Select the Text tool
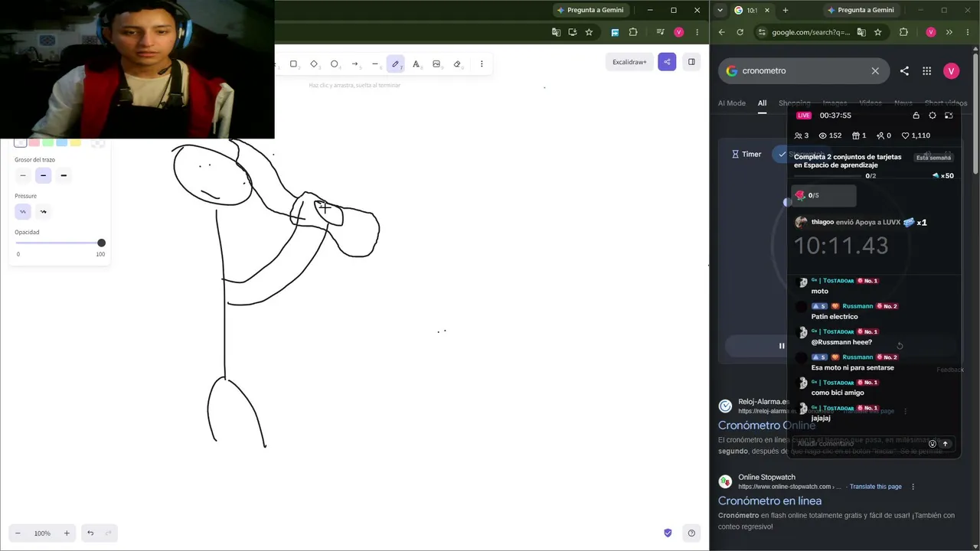This screenshot has width=980, height=551. pyautogui.click(x=416, y=64)
